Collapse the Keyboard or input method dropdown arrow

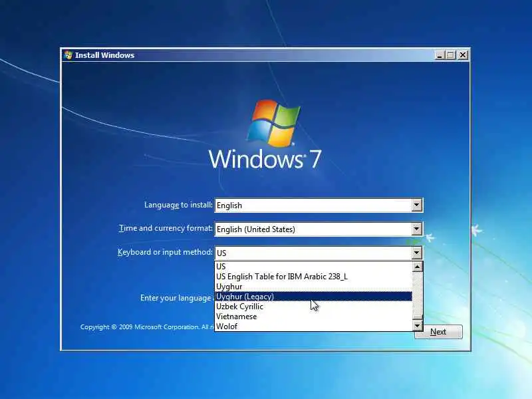(417, 253)
